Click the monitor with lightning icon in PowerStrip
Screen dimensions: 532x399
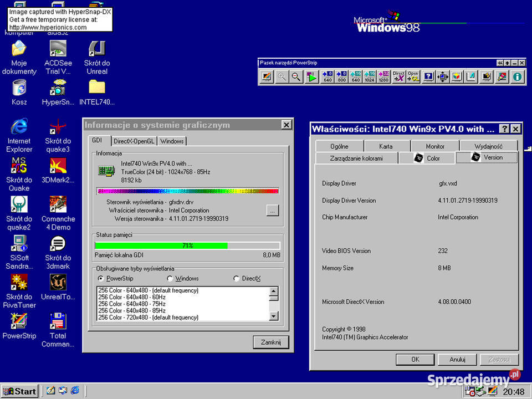click(486, 76)
